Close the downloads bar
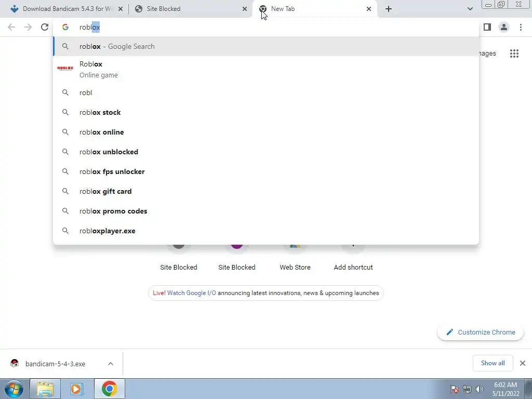 (523, 363)
